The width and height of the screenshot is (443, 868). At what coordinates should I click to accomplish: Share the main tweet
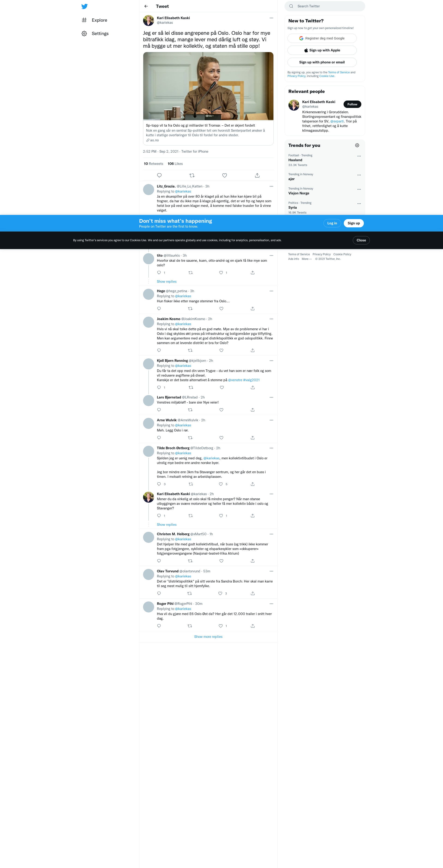click(257, 175)
